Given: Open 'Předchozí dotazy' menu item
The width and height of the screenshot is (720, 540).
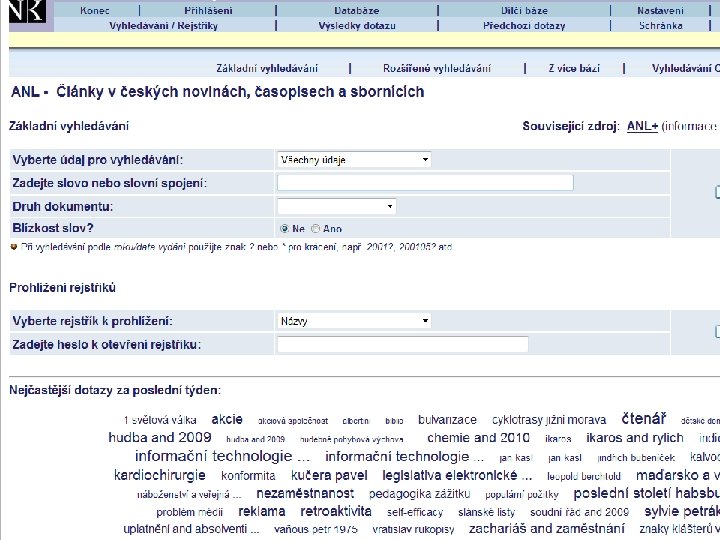Looking at the screenshot, I should click(x=524, y=26).
